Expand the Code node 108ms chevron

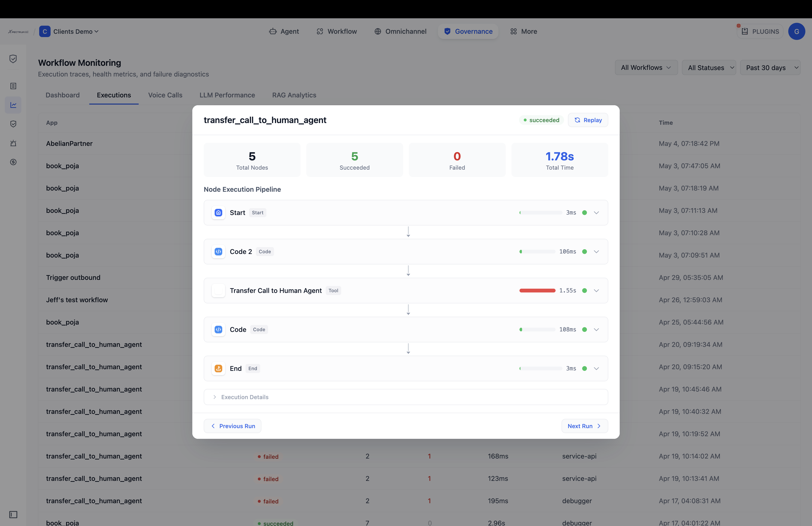596,329
